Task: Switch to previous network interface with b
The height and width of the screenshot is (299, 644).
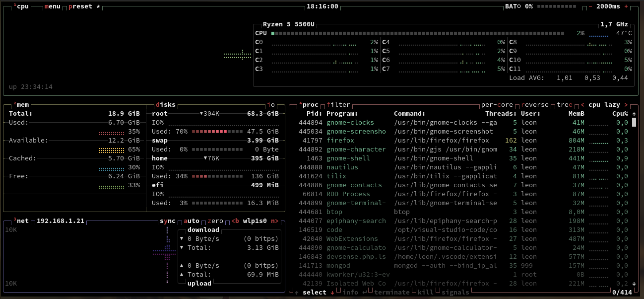Action: pyautogui.click(x=235, y=221)
